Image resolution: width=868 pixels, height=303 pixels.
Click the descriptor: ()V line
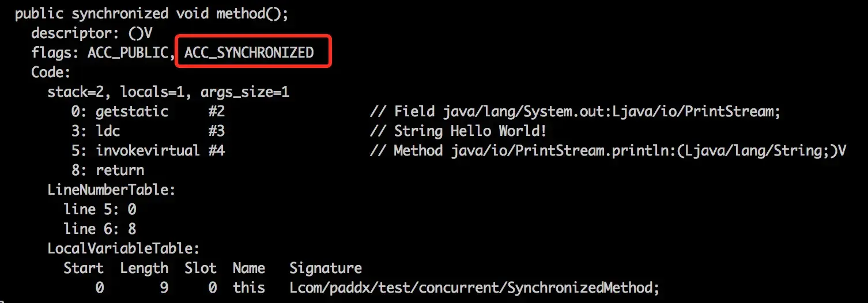pos(92,33)
